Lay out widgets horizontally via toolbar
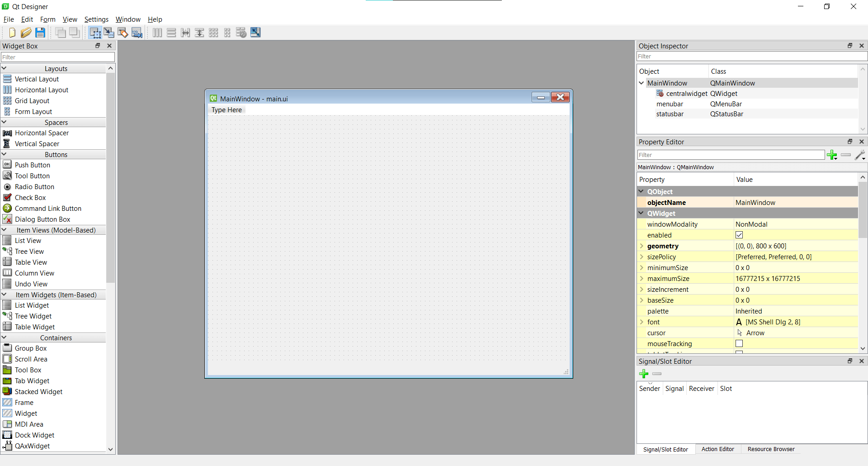 (x=157, y=32)
